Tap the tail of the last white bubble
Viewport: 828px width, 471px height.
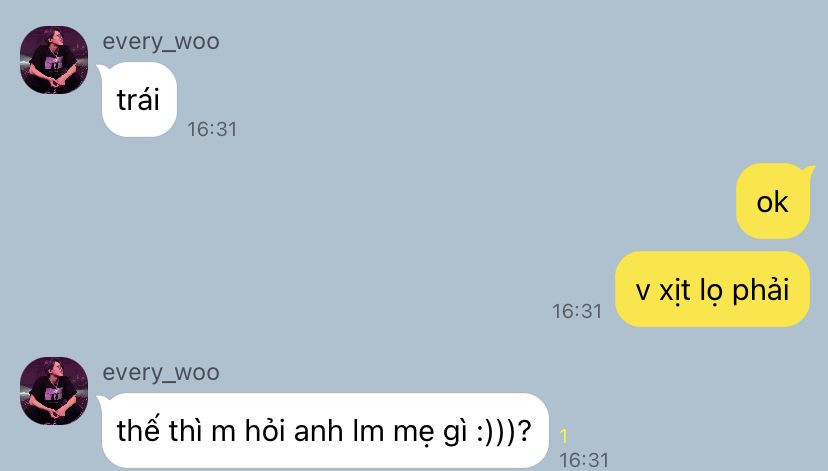[102, 400]
